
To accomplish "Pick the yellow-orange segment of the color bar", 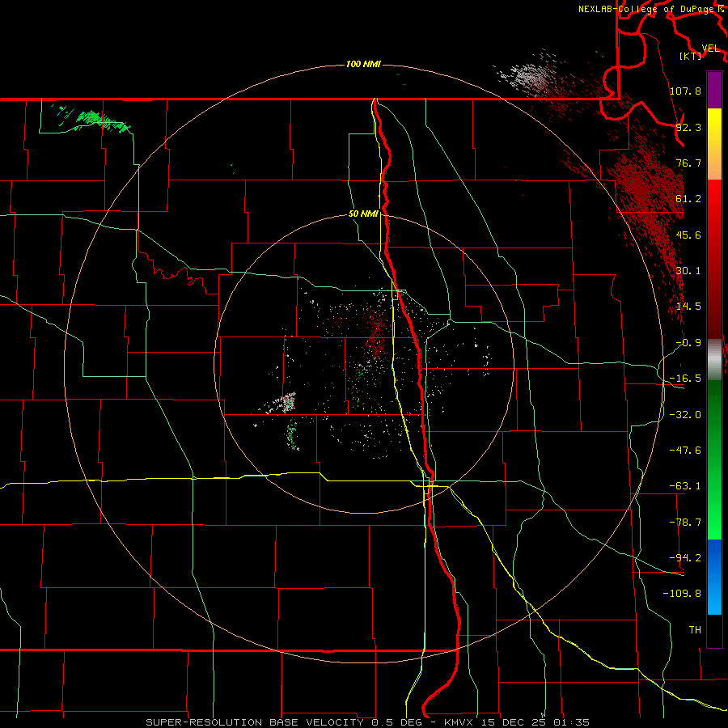I will (714, 144).
